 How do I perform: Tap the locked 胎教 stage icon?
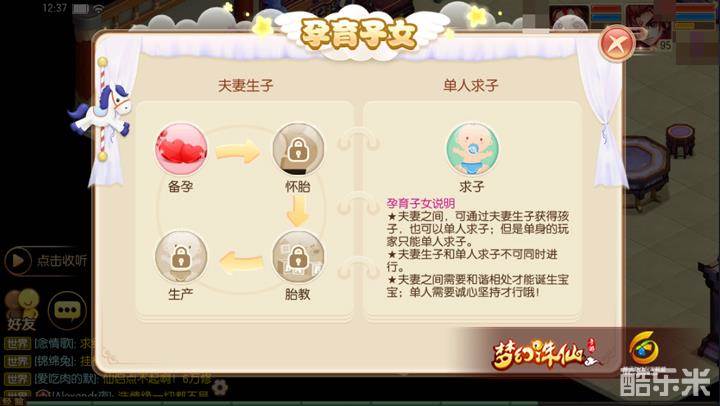click(298, 257)
